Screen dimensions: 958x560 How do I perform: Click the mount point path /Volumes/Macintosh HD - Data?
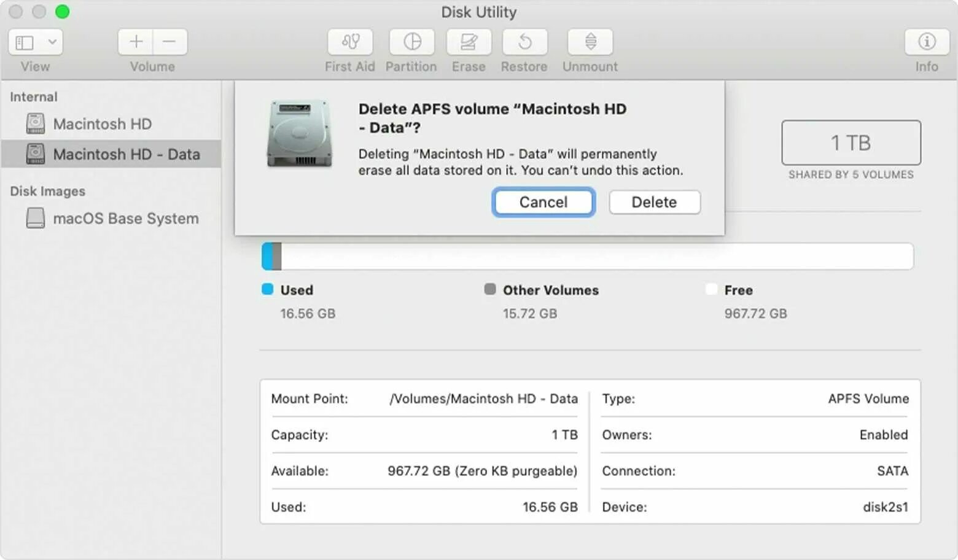tap(484, 399)
